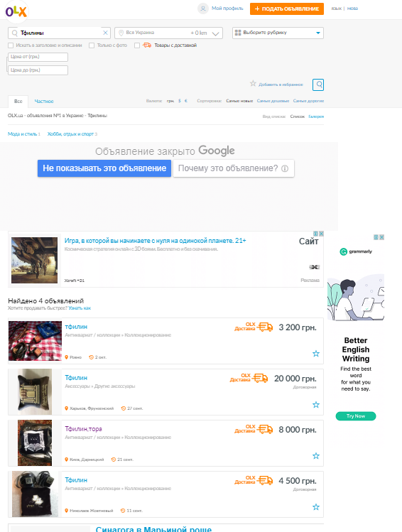This screenshot has height=532, width=402.
Task: Favorite the 3 200 грн. тфилин listing star
Action: [x=316, y=354]
